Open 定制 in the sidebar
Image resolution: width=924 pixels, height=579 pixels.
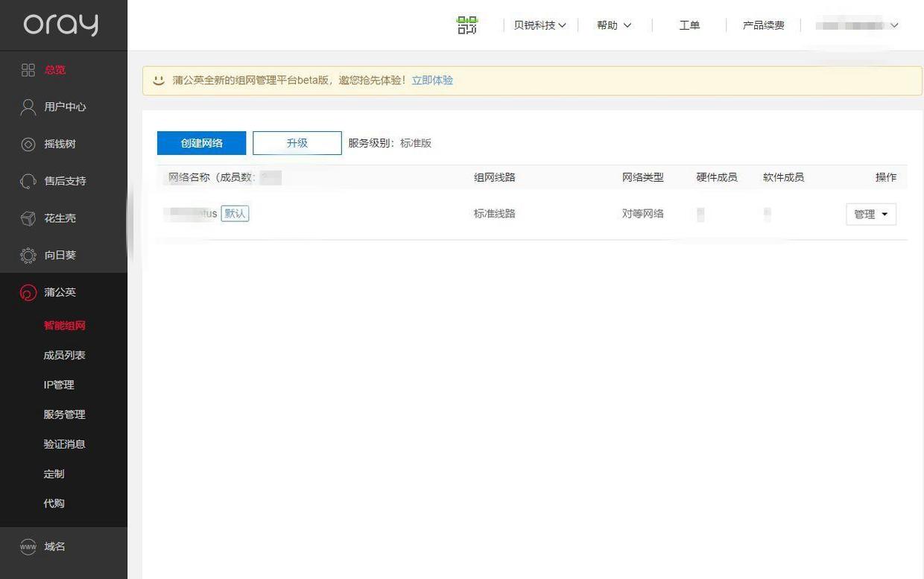pyautogui.click(x=54, y=474)
